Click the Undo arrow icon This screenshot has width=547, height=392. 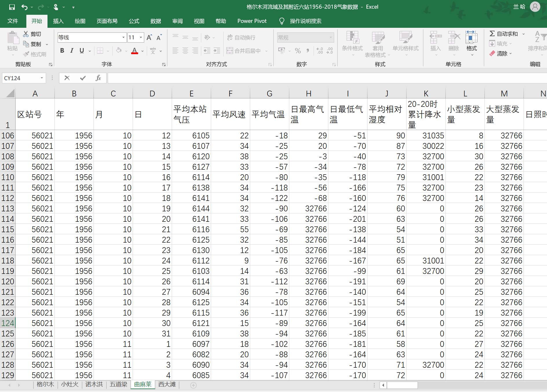pos(24,7)
